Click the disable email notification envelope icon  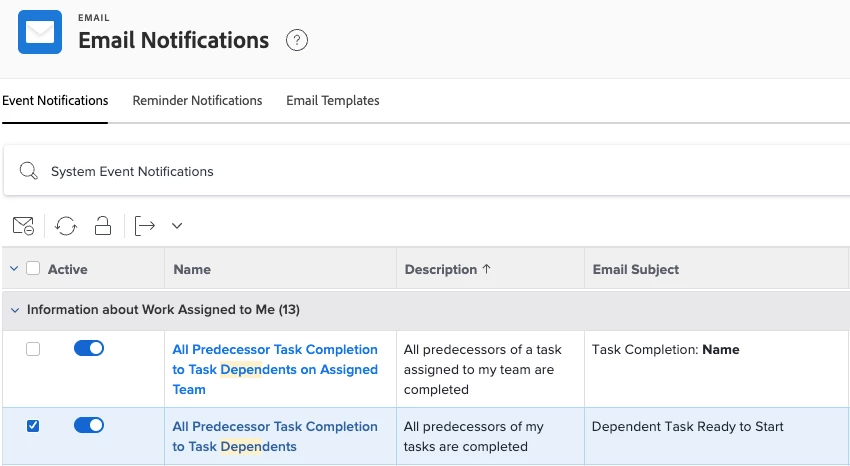[23, 226]
